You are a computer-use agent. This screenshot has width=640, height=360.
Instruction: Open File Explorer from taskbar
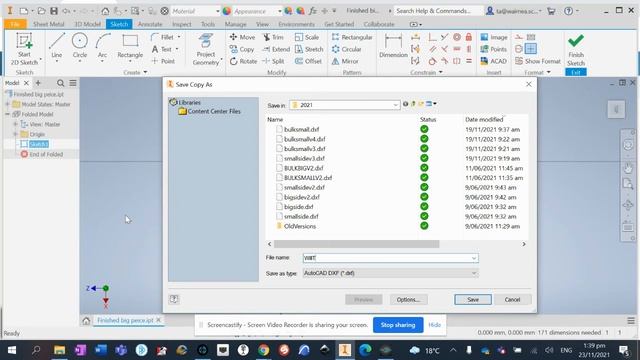(60, 350)
